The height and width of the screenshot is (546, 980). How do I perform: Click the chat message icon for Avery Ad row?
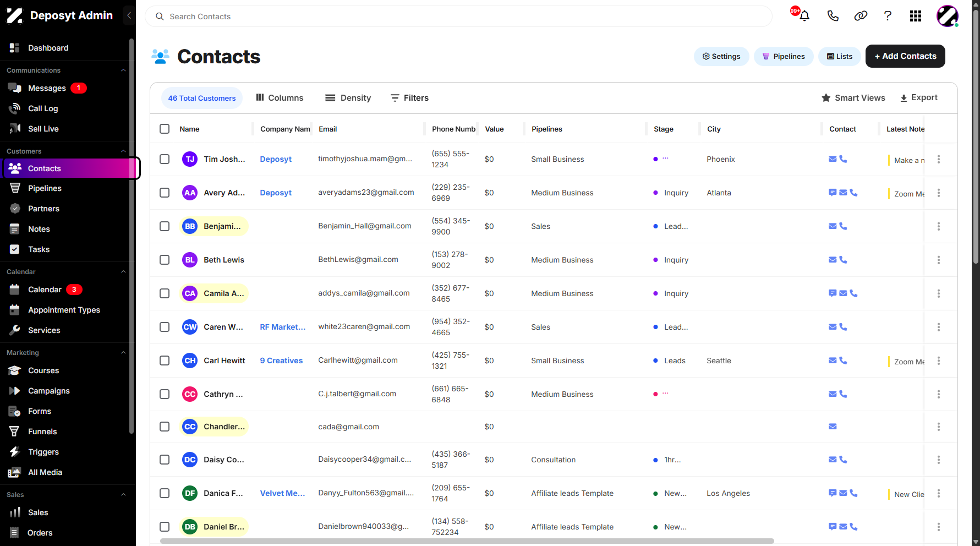click(x=833, y=193)
